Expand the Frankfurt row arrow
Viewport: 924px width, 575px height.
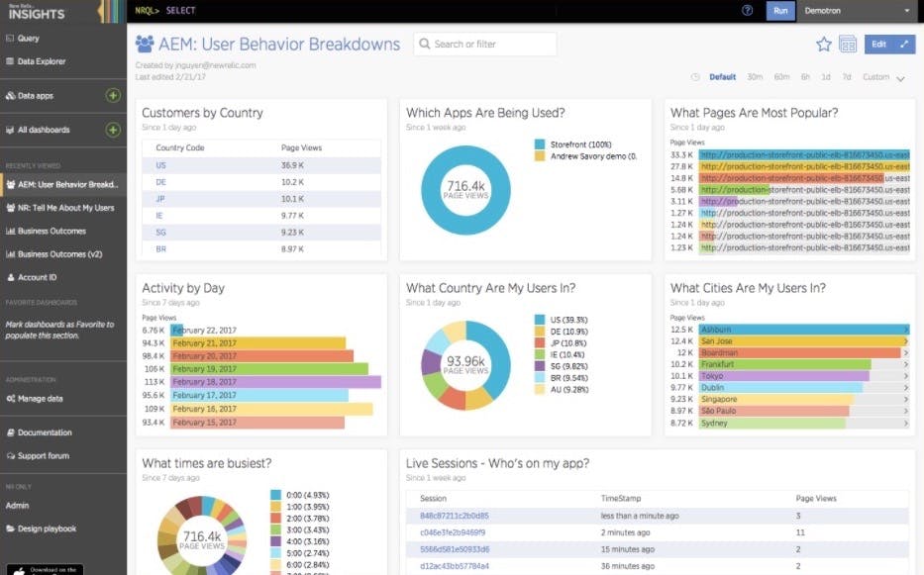[x=906, y=364]
